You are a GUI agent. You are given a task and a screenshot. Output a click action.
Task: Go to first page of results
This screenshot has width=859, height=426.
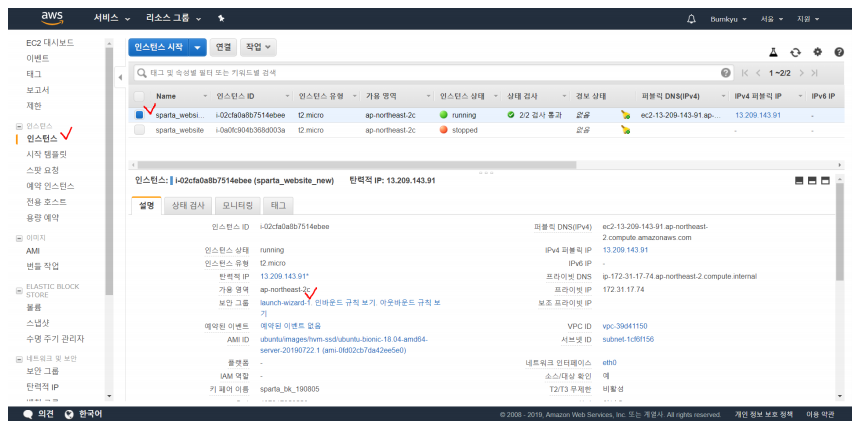(x=745, y=73)
